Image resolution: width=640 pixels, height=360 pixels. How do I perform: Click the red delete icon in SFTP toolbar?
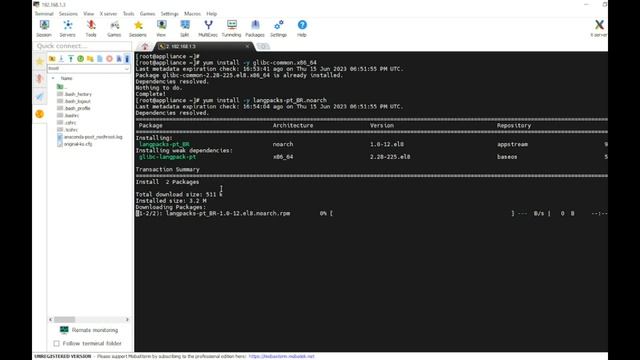[109, 59]
